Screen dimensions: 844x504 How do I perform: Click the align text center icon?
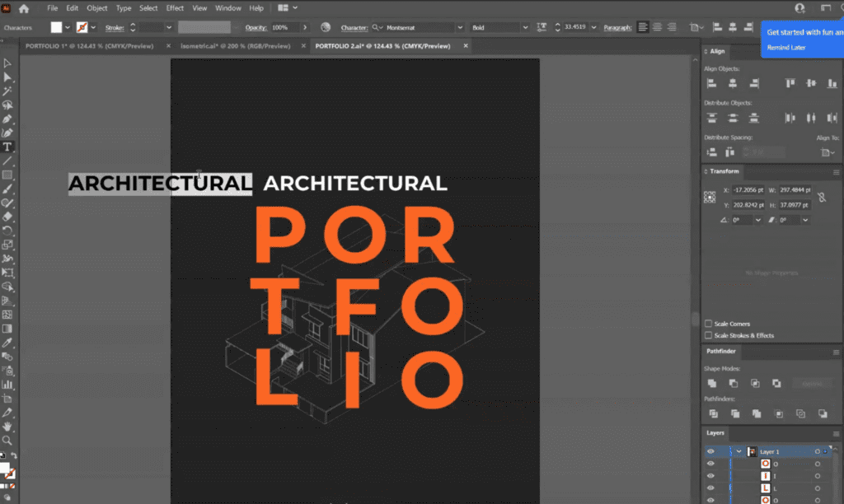pyautogui.click(x=658, y=27)
